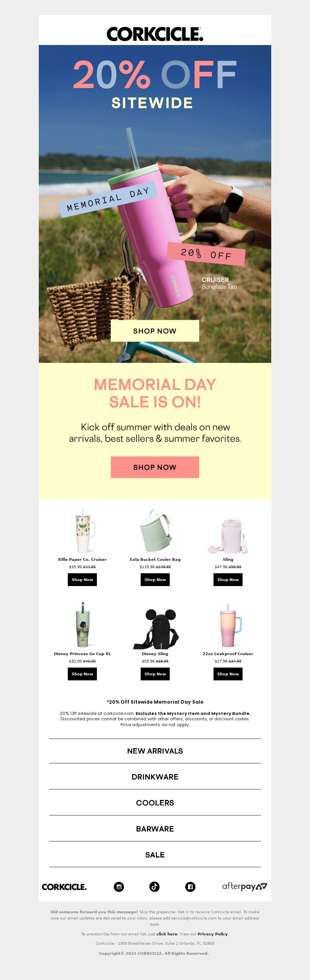Open the TikTok icon in footer
This screenshot has height=980, width=310.
click(154, 886)
